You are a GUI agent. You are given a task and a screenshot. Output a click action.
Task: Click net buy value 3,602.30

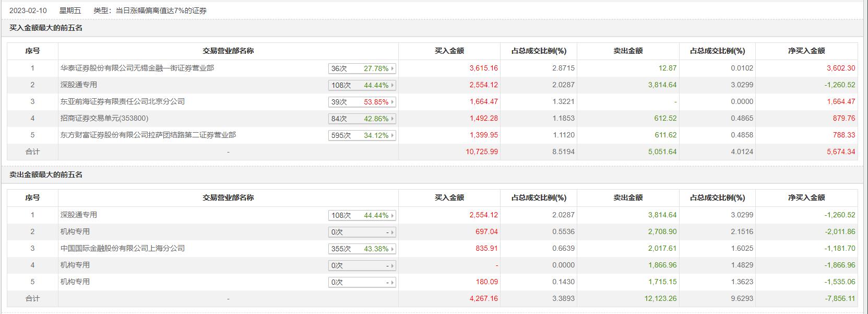point(841,68)
